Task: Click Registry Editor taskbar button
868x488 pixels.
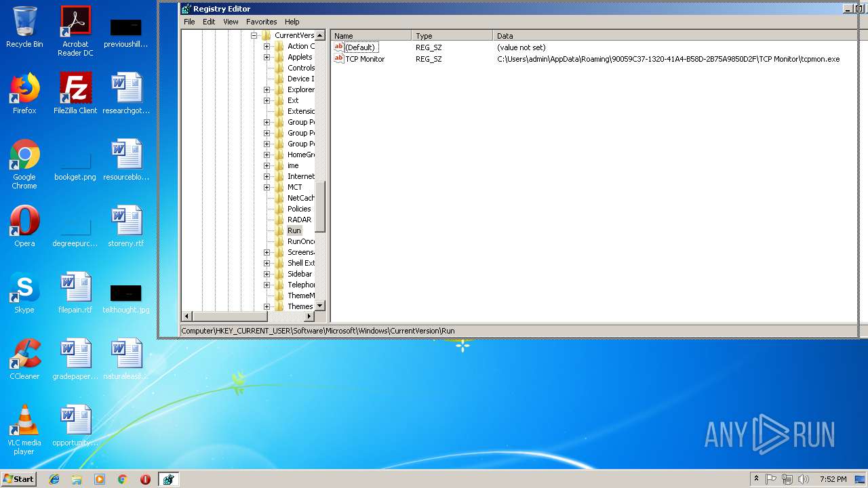Action: pos(168,479)
